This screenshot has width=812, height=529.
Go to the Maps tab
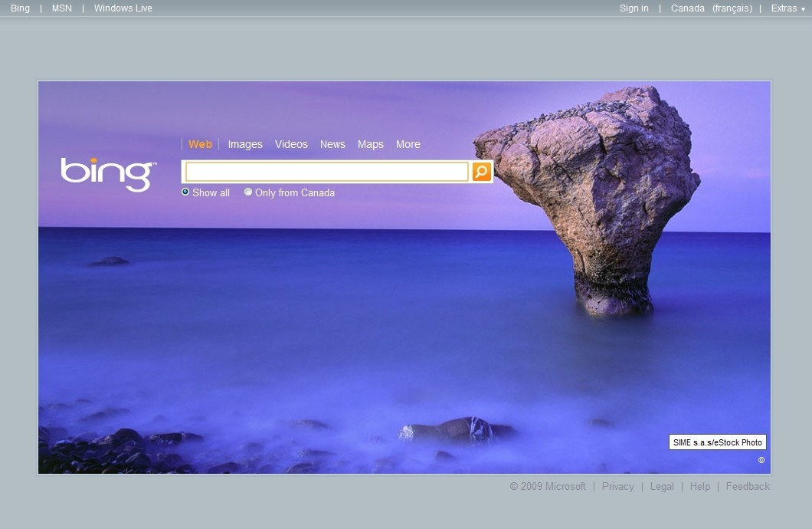coord(370,144)
